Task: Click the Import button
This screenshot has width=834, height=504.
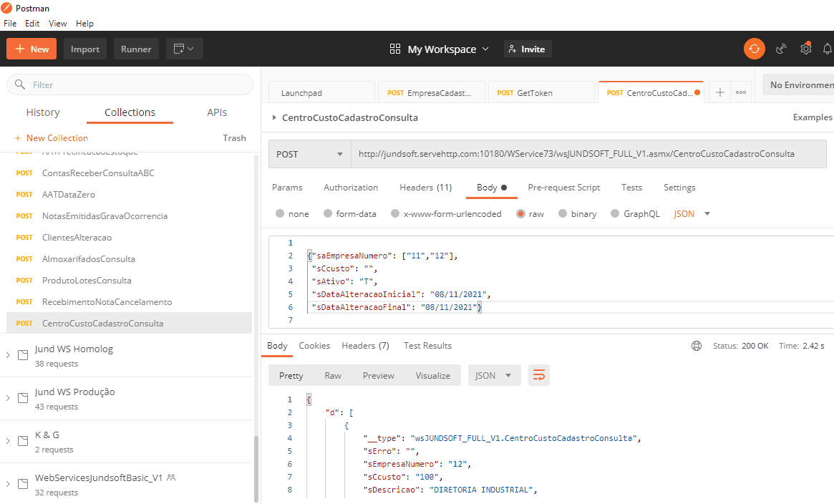Action: click(x=85, y=49)
